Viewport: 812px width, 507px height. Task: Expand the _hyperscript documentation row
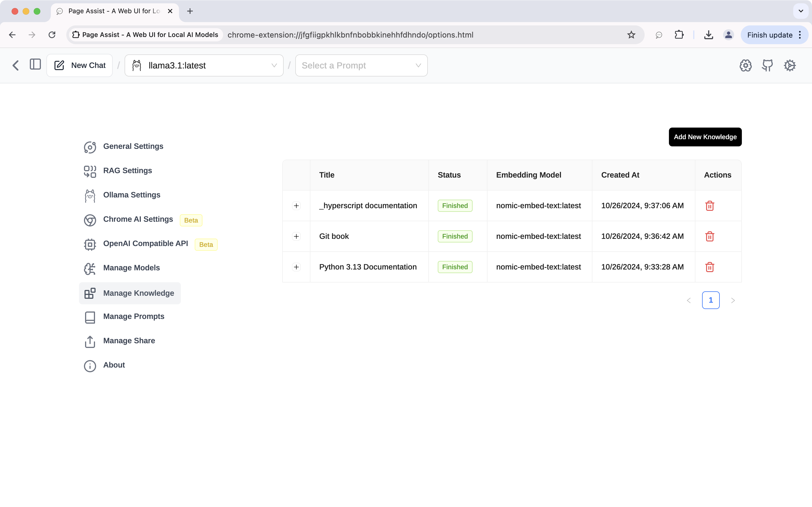tap(296, 205)
